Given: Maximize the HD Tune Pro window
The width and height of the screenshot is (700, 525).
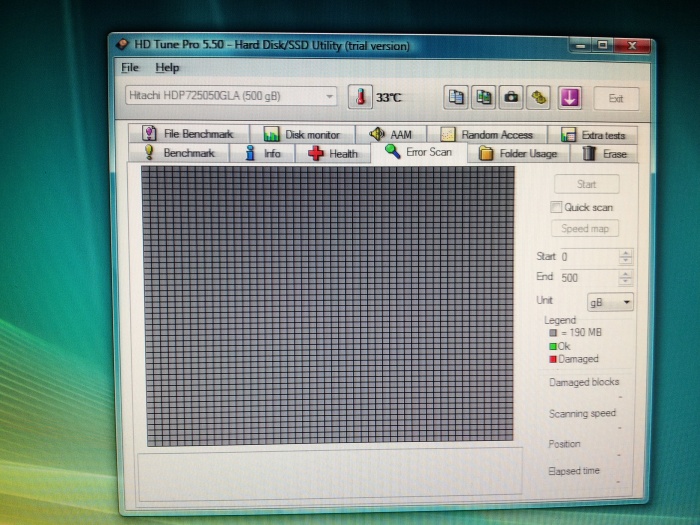Looking at the screenshot, I should click(x=603, y=46).
